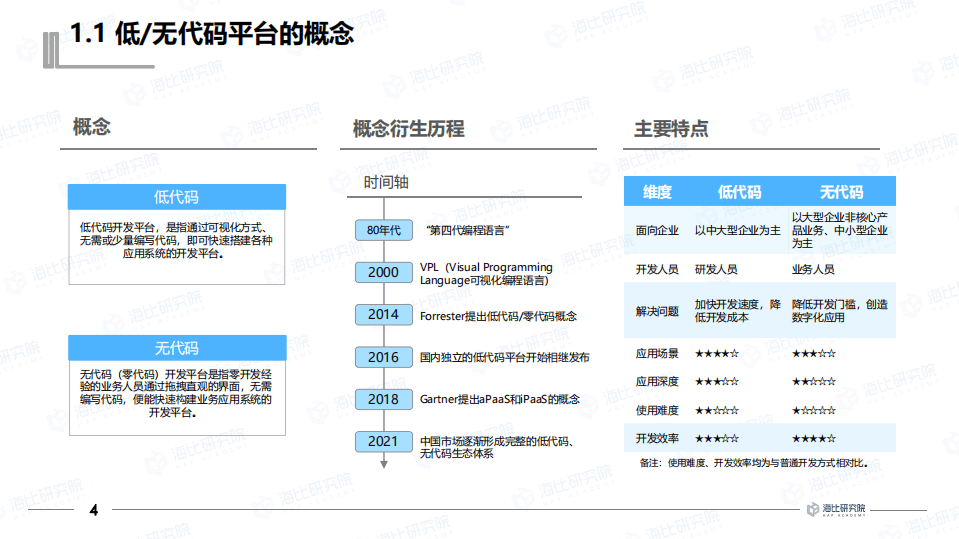
Task: Click 无代码 star rating in 应用场景 row
Action: pyautogui.click(x=813, y=353)
